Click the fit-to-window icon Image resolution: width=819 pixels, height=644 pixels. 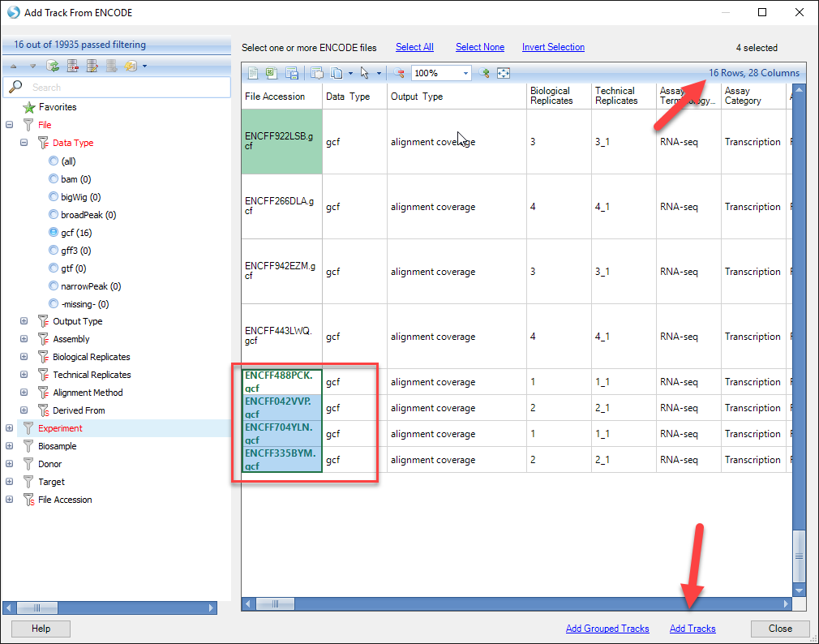pyautogui.click(x=504, y=73)
